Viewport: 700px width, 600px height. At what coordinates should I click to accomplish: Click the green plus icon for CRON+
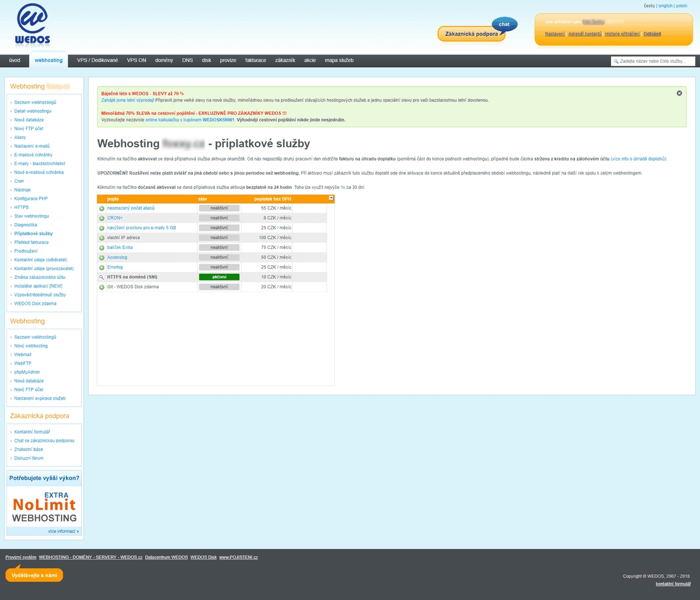pyautogui.click(x=101, y=218)
